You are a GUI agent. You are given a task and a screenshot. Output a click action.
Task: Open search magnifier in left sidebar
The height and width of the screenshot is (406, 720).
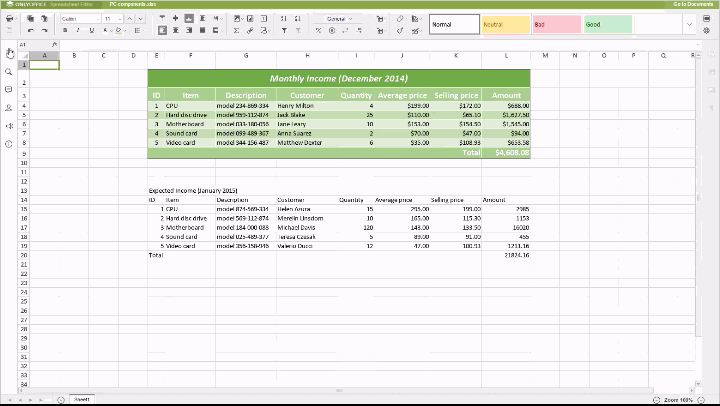click(8, 72)
